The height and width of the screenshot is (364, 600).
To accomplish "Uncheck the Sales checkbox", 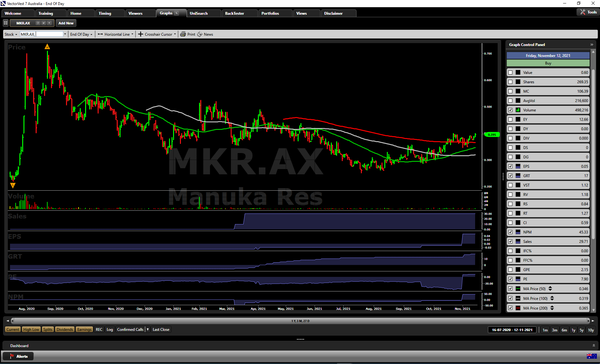I will pyautogui.click(x=510, y=242).
